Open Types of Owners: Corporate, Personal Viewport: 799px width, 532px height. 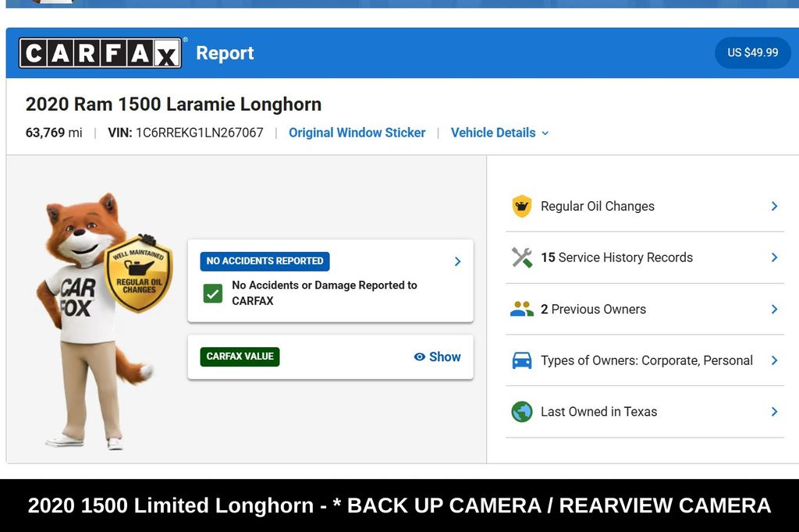[645, 360]
